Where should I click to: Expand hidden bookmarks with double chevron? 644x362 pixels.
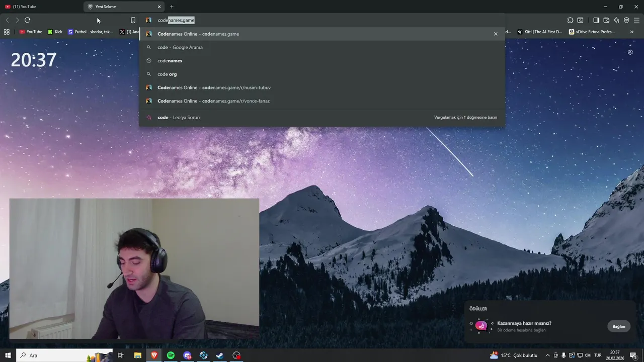click(632, 32)
